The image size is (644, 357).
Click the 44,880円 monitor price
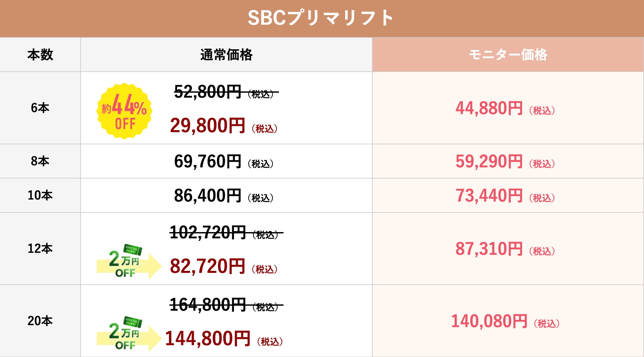(x=489, y=108)
